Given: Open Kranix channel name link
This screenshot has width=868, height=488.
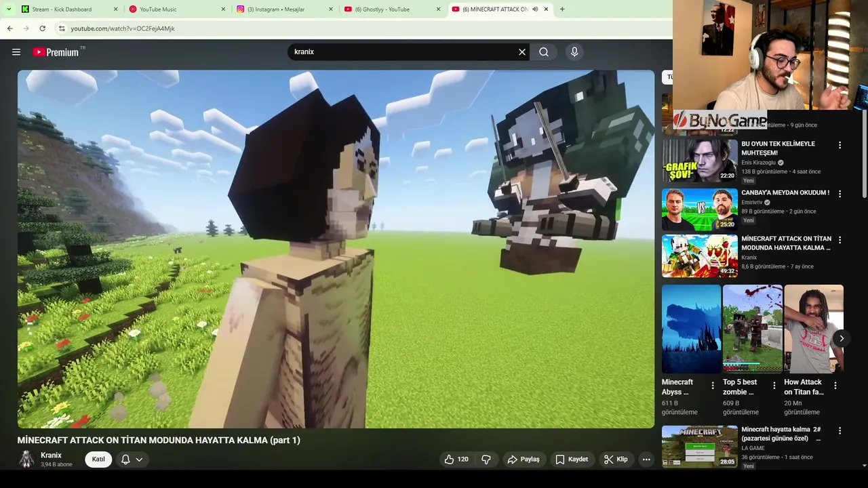Looking at the screenshot, I should (x=51, y=455).
